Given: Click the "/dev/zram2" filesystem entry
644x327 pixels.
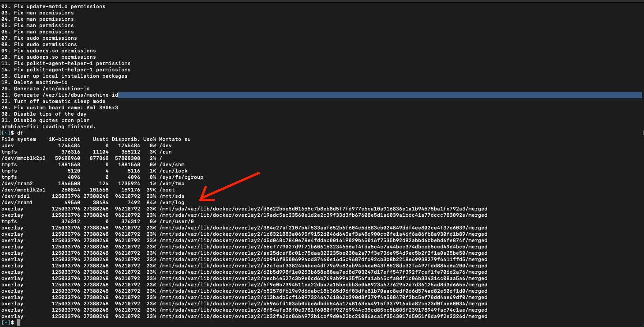Looking at the screenshot, I should pos(17,183).
